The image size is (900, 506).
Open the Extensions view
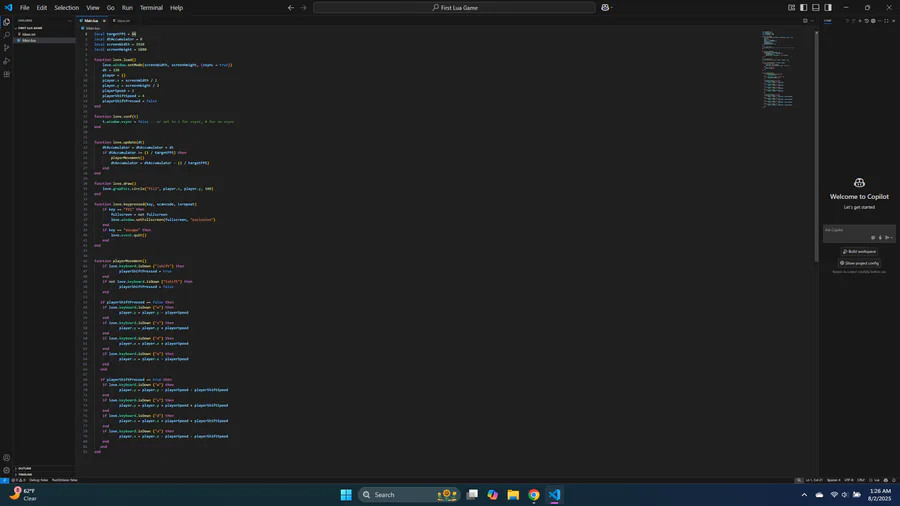[x=6, y=75]
